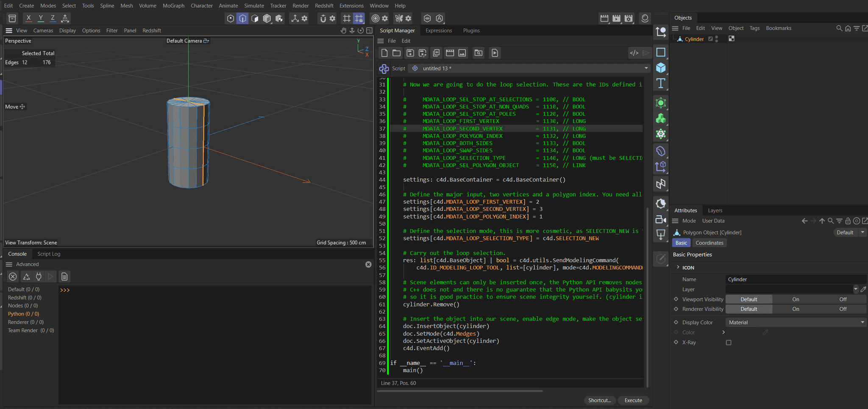Expand the ICON section in Basic Properties
The height and width of the screenshot is (409, 868).
(x=678, y=267)
